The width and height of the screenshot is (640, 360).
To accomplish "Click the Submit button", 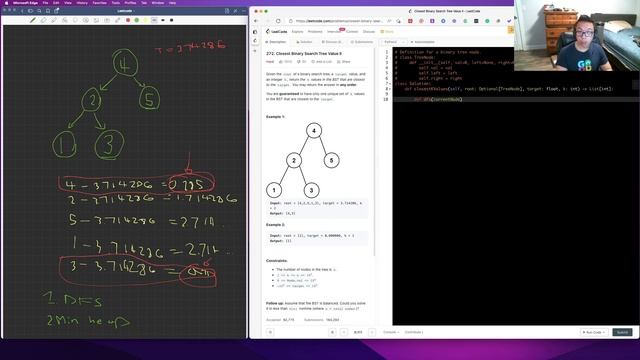I will (622, 332).
